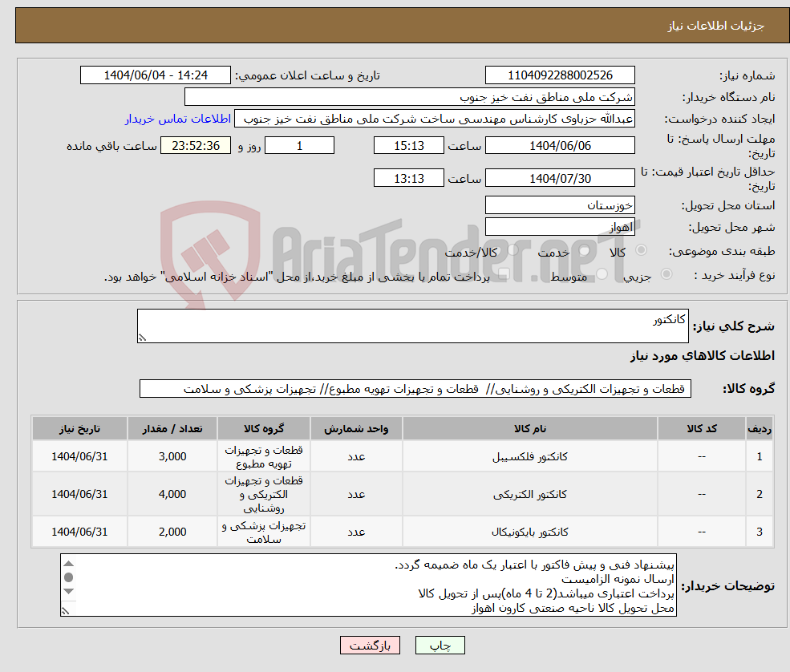Click the ردیف column header
Screen dimensions: 790x672
[x=760, y=429]
